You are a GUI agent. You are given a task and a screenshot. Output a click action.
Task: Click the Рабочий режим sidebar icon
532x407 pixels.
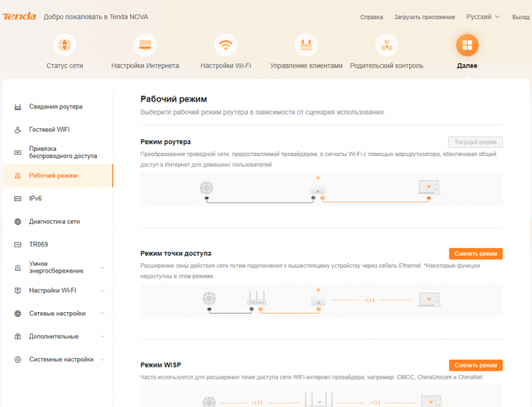pos(18,176)
